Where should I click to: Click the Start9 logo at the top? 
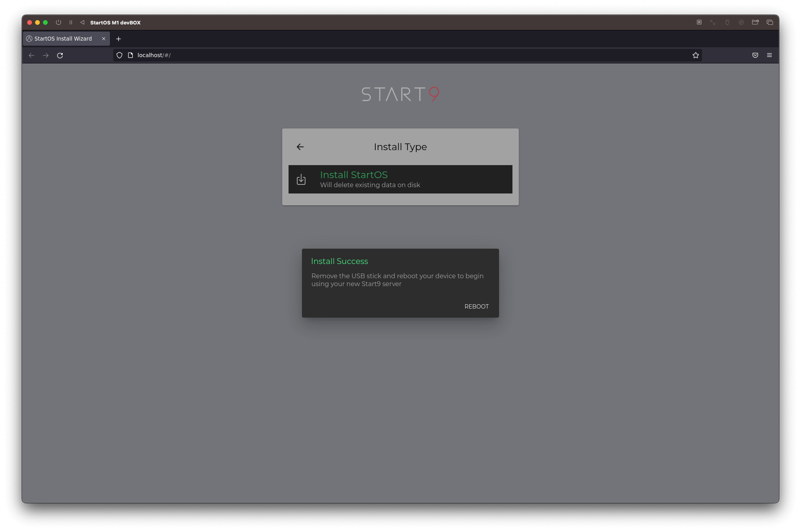click(400, 93)
